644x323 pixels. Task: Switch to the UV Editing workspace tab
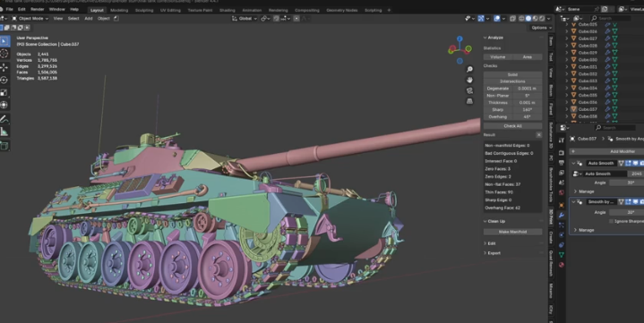click(170, 10)
